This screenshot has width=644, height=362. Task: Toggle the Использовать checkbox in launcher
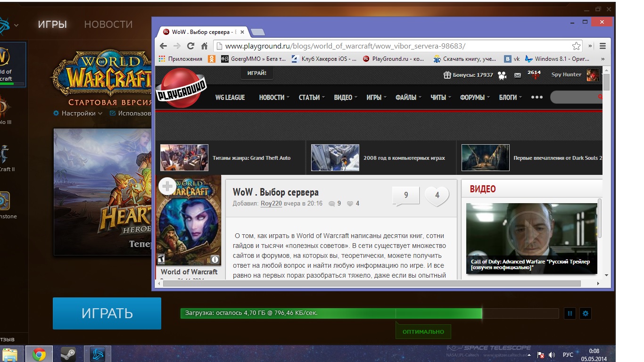point(113,113)
